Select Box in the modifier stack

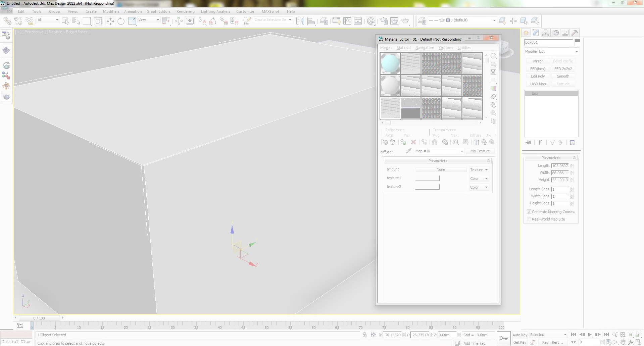551,93
